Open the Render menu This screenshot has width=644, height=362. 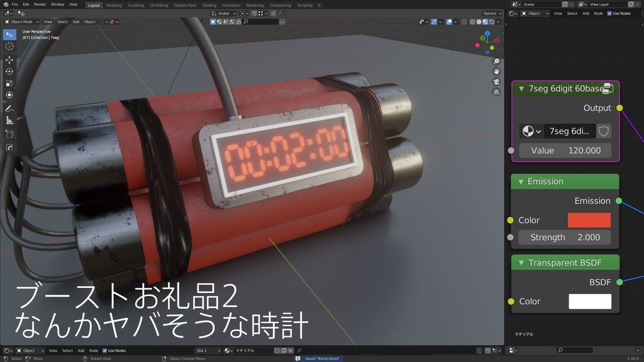click(39, 4)
